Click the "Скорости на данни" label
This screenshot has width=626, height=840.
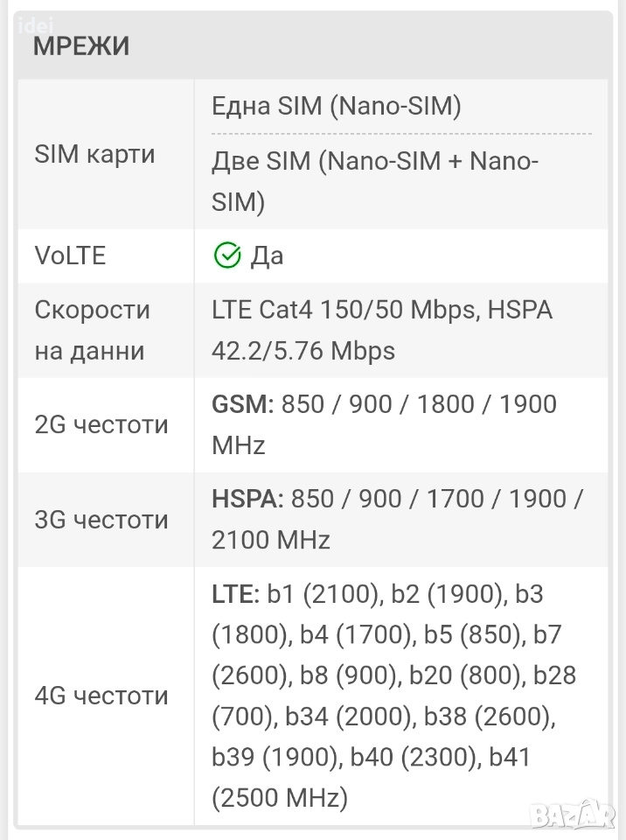pos(92,330)
